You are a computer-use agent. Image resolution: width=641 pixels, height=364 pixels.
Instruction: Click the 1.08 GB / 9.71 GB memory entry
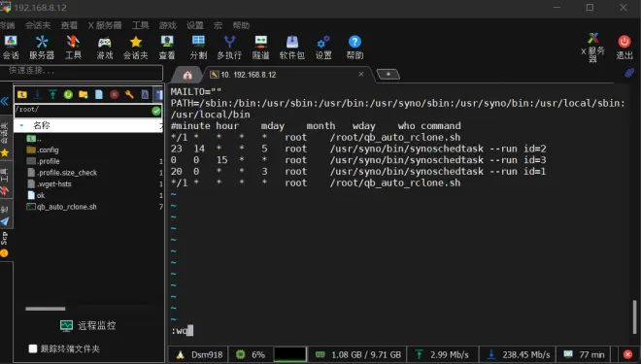[x=358, y=354]
